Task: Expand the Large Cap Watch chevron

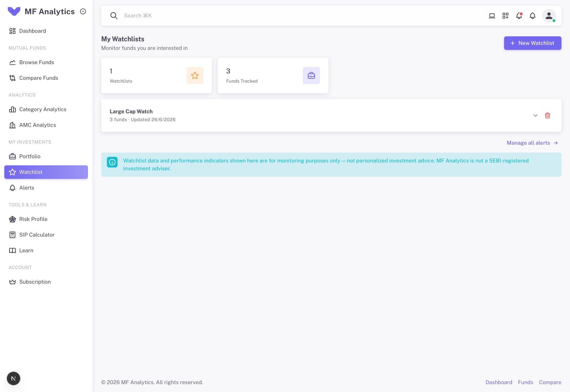Action: pos(535,115)
